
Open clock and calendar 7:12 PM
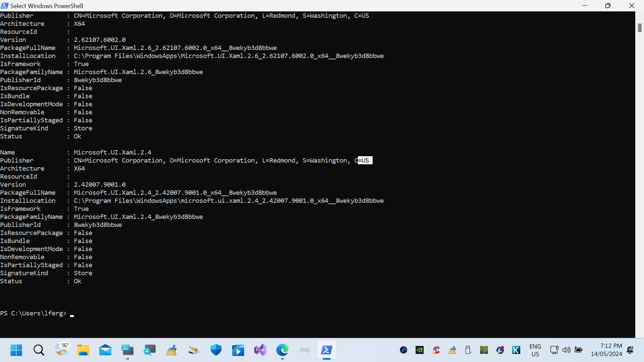pos(606,350)
